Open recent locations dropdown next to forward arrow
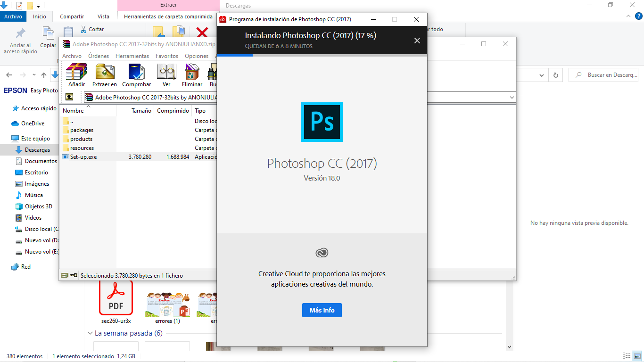Viewport: 644px width, 362px height. [34, 75]
